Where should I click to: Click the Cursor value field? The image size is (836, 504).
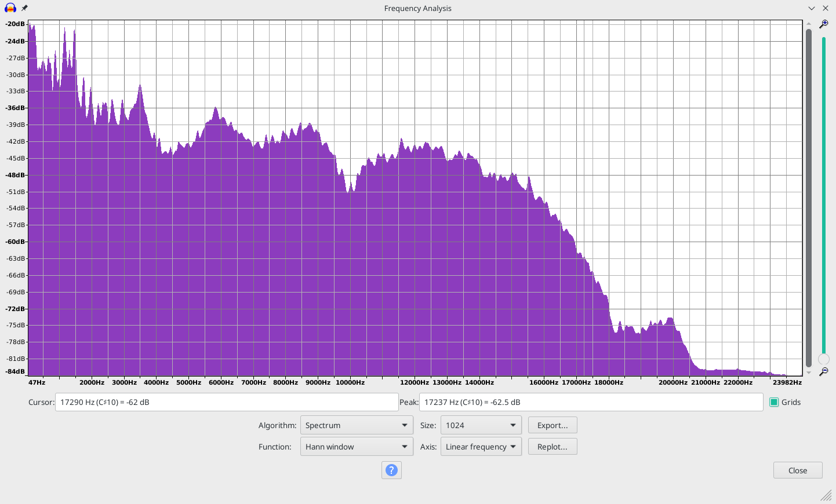(x=227, y=402)
